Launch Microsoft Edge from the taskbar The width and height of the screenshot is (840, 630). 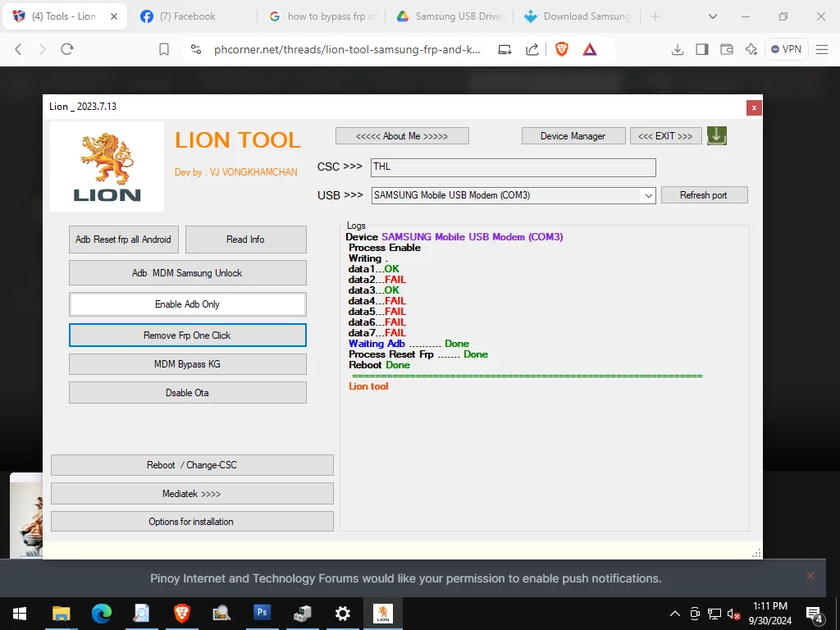click(101, 614)
